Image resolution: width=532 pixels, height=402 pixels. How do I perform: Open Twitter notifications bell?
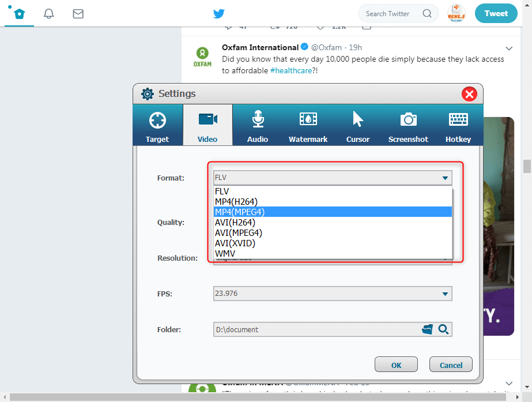point(49,14)
